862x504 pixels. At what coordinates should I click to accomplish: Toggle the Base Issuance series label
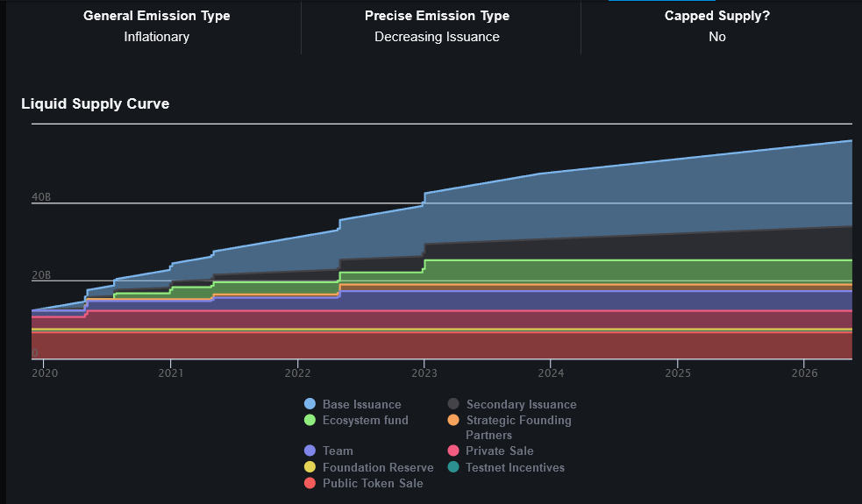(x=361, y=404)
